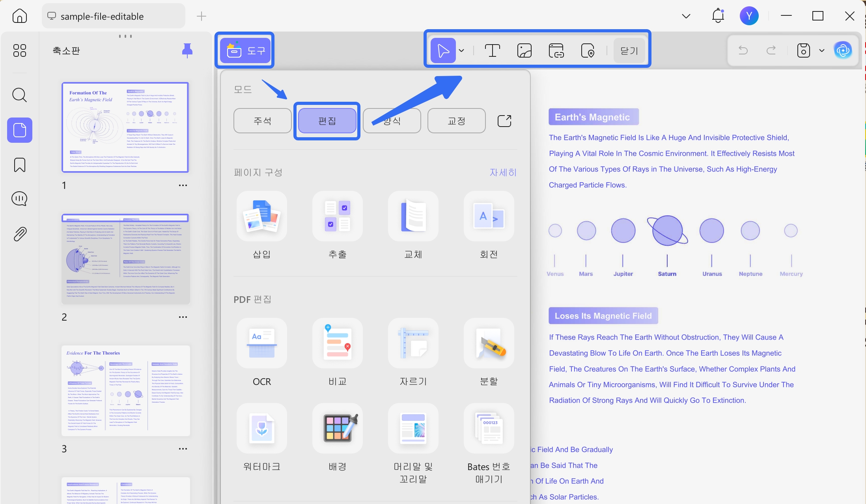Open the save options dropdown

click(x=821, y=50)
